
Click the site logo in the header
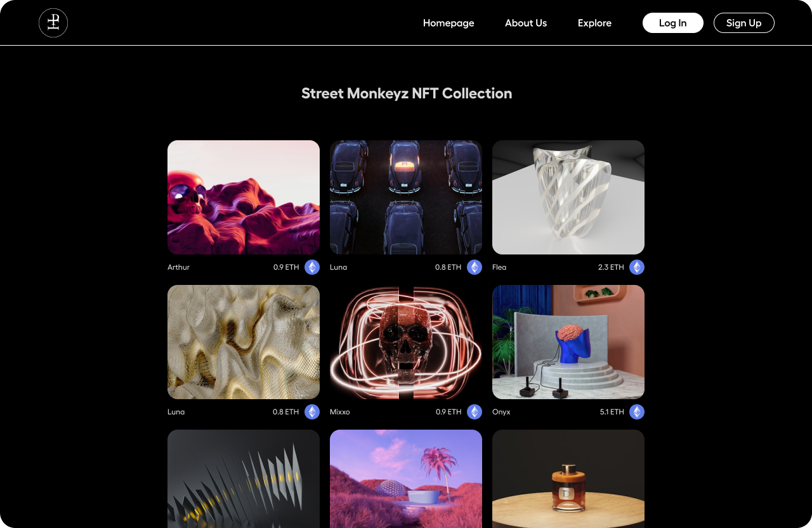click(x=53, y=23)
